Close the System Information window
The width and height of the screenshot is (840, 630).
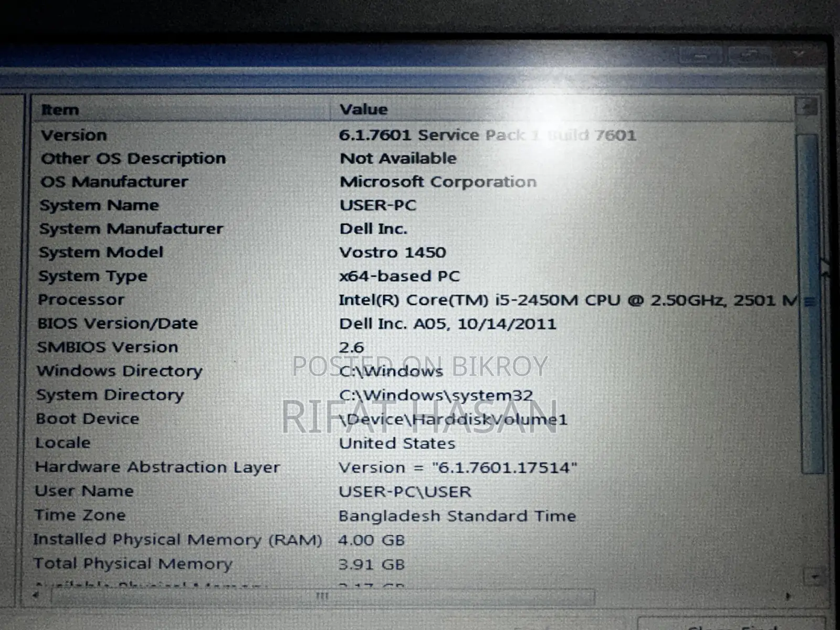point(799,55)
